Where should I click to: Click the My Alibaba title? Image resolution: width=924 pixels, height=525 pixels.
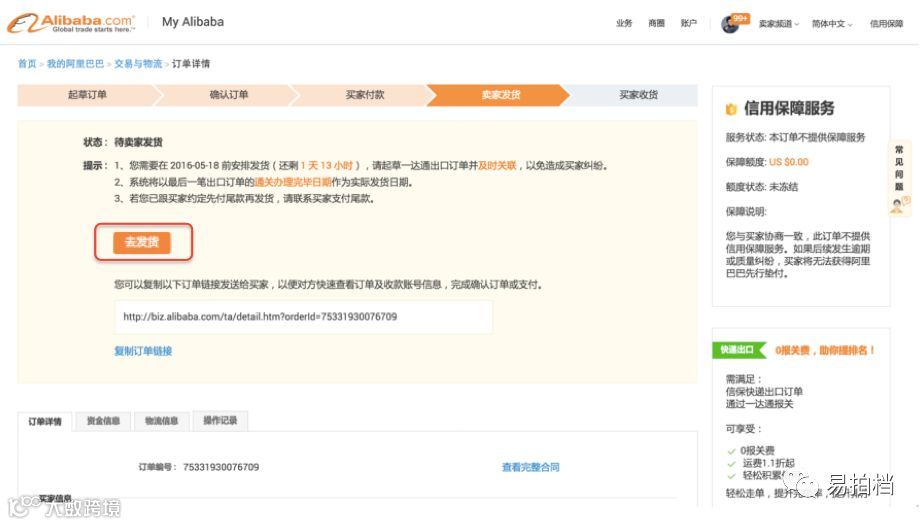pos(193,22)
